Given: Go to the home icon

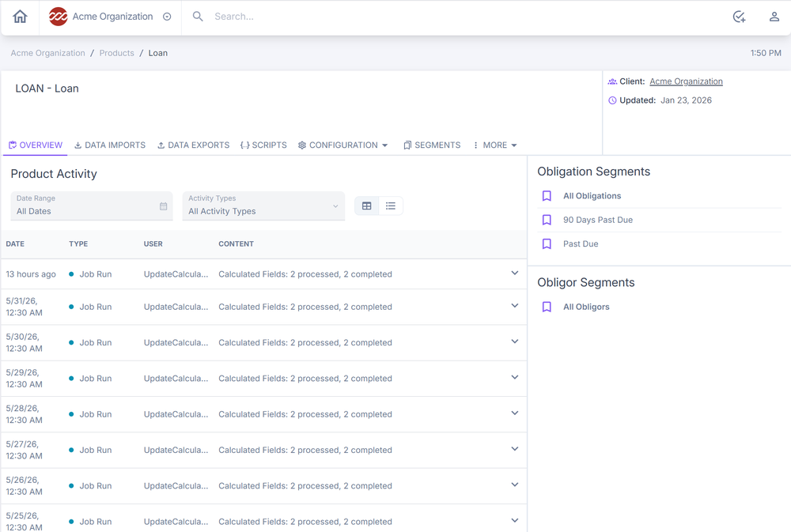Looking at the screenshot, I should pos(21,17).
